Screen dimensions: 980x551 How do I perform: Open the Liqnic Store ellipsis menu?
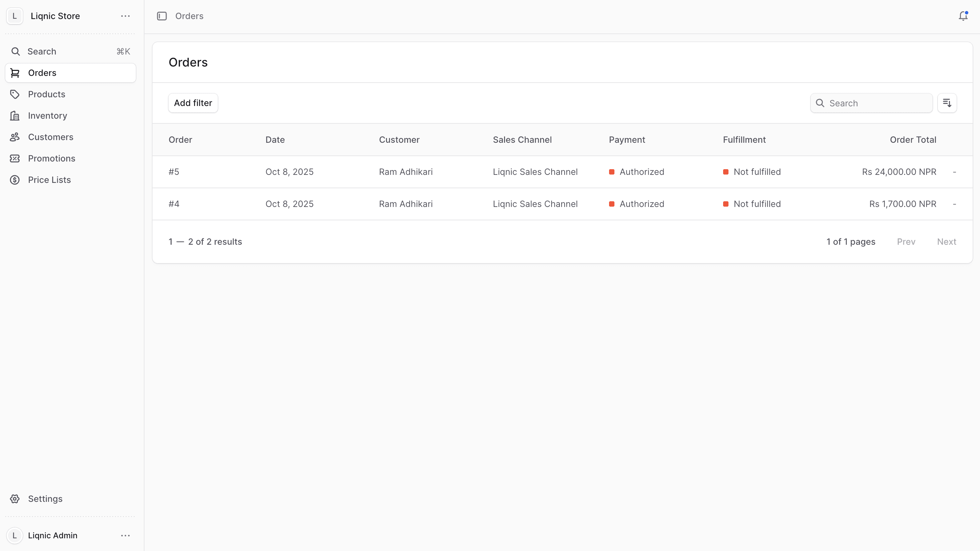click(x=125, y=16)
